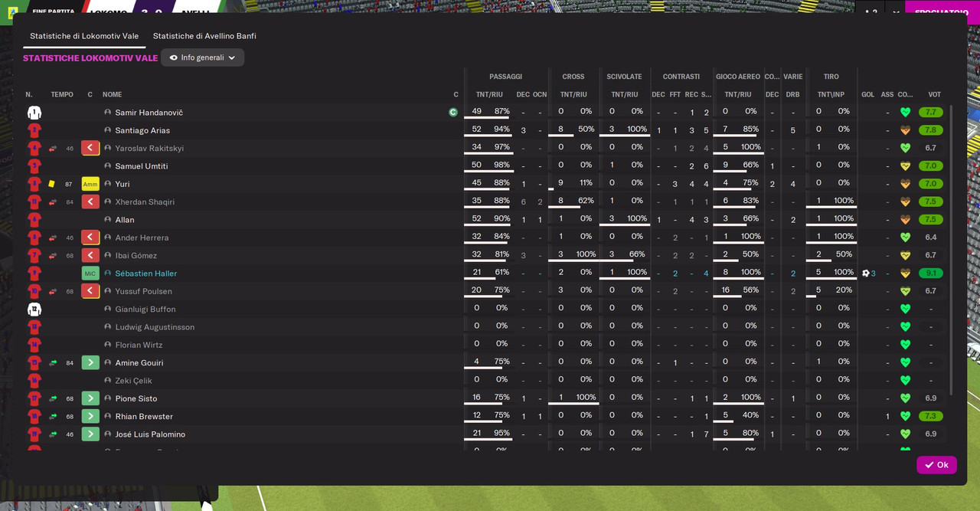Click the MIC badge next to Sébastien Haller
The image size is (980, 511).
[90, 274]
